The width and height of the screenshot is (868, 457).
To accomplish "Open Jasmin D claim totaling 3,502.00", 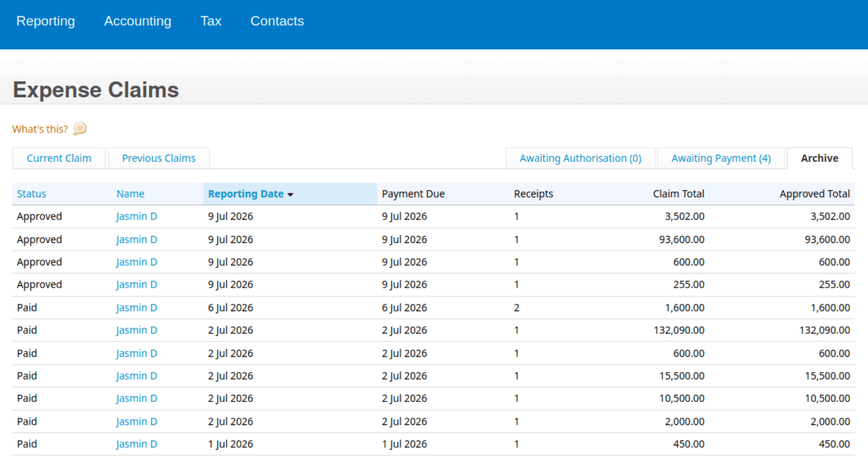I will 136,216.
